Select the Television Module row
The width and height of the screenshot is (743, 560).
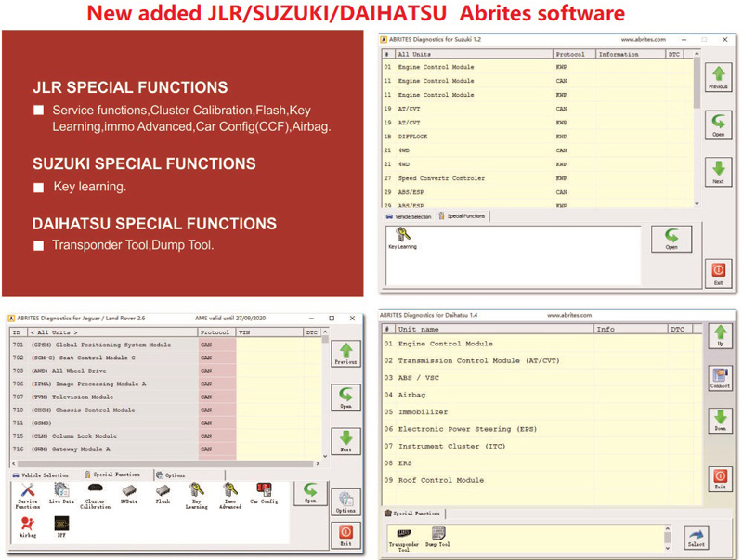click(166, 397)
